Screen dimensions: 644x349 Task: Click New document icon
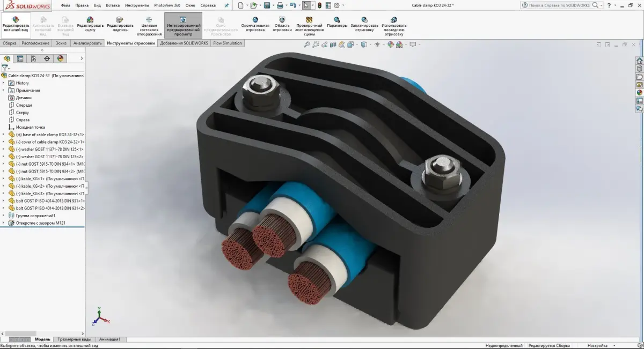[240, 5]
